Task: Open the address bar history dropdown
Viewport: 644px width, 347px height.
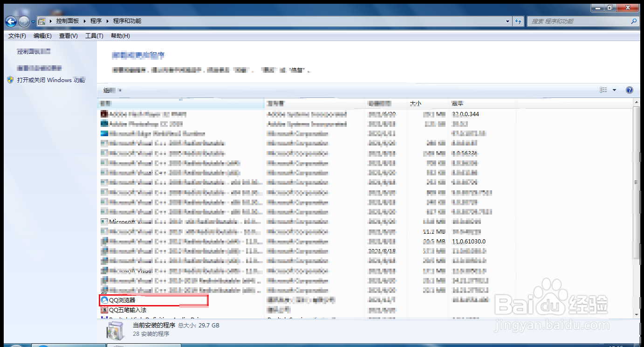Action: tap(507, 21)
